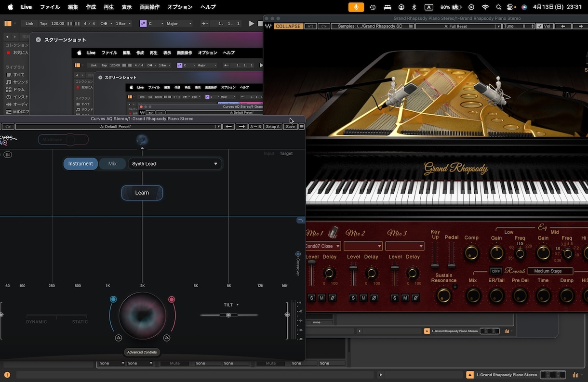Click the Learn button
This screenshot has width=588, height=382.
(x=142, y=193)
